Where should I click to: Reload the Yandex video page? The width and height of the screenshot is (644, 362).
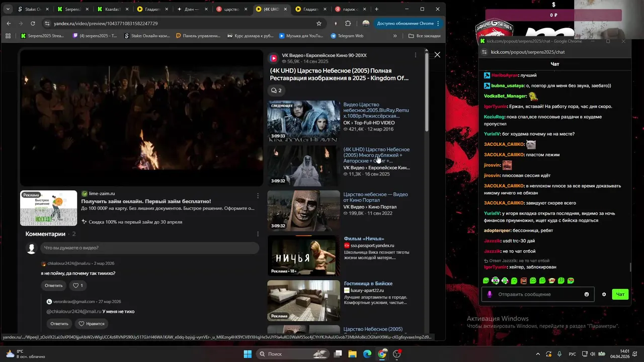click(33, 23)
